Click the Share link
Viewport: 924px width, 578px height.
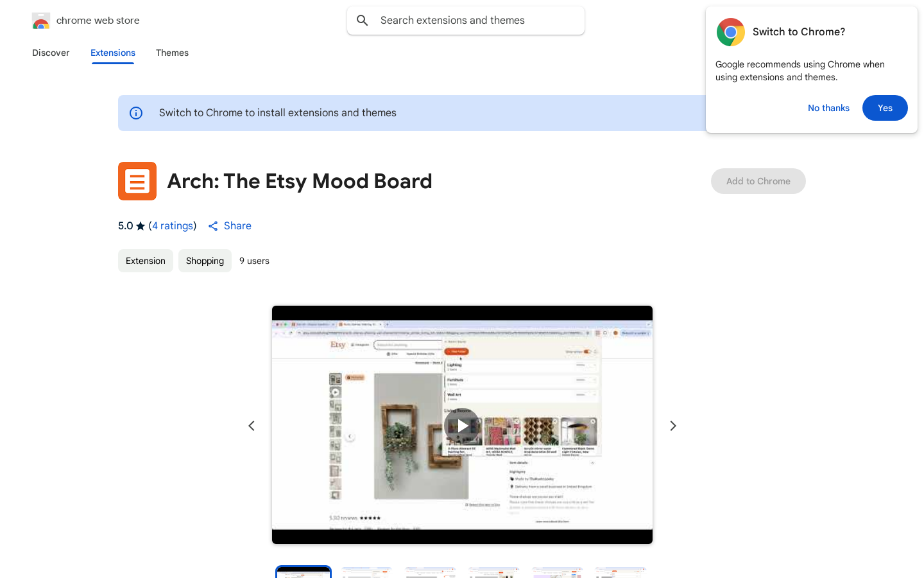coord(237,226)
